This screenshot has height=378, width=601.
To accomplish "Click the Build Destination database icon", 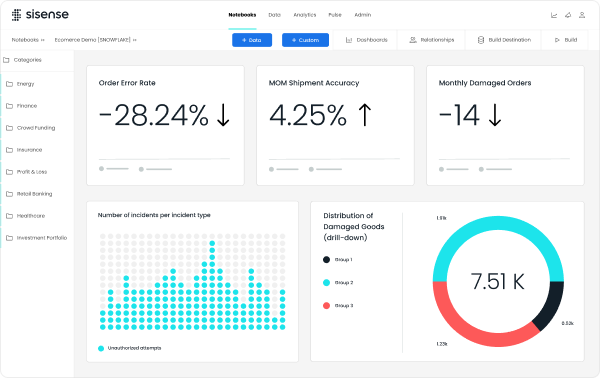I will 481,40.
